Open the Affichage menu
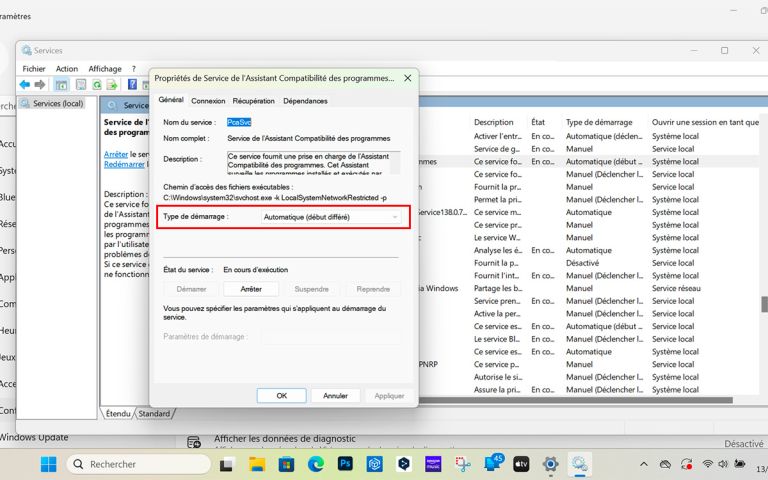Image resolution: width=768 pixels, height=480 pixels. pyautogui.click(x=104, y=69)
